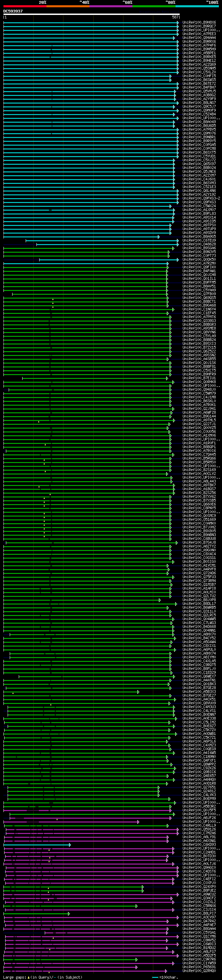Select the last hit UniRef100_Q2RHQ0
222x980 pixels.
click(199, 971)
